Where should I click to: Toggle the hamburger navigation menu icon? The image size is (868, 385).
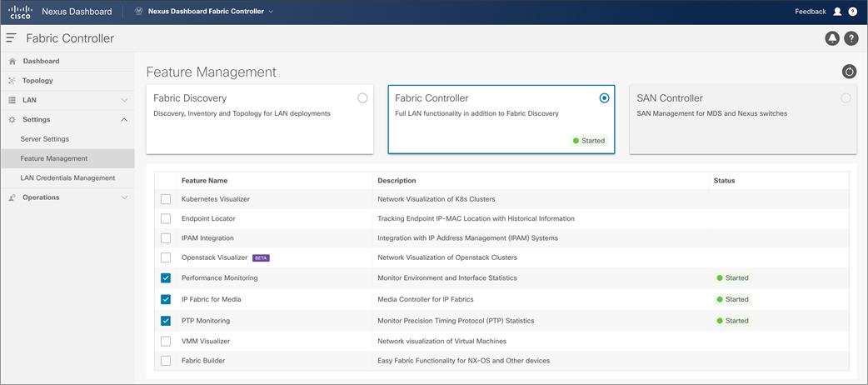point(11,37)
